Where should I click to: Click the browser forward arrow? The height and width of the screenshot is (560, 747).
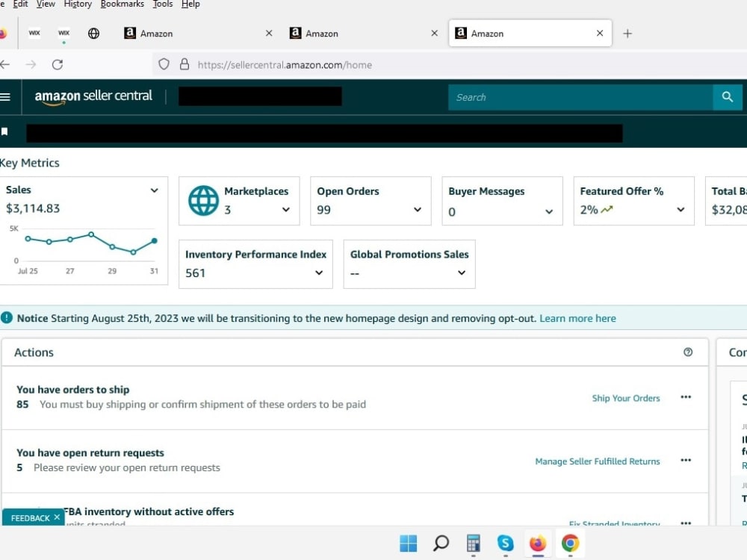(31, 64)
